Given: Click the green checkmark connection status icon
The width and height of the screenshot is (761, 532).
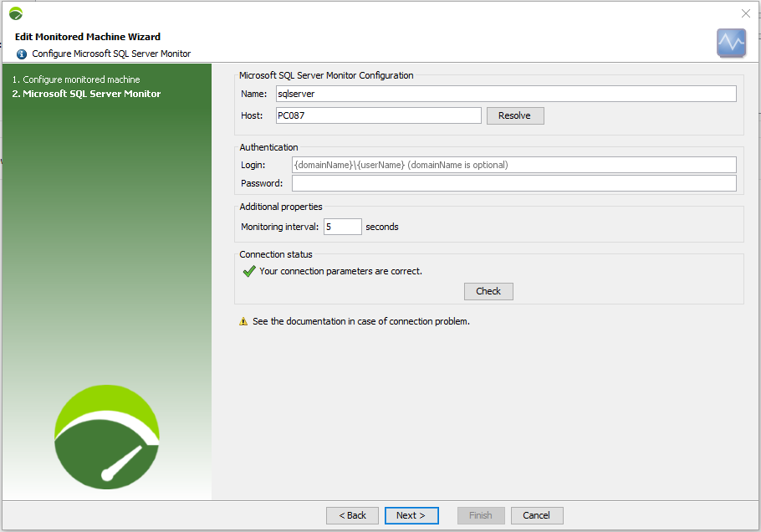Looking at the screenshot, I should [248, 271].
